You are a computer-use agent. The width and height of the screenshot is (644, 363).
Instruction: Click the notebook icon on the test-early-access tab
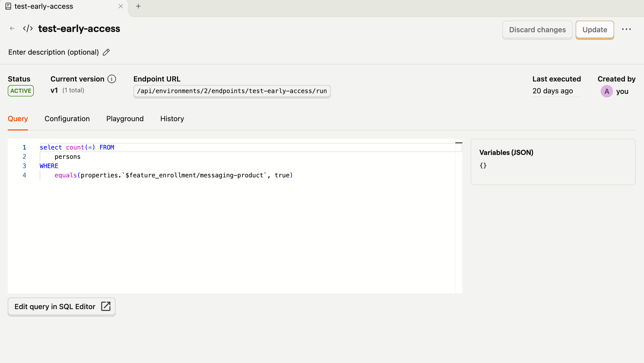point(8,6)
